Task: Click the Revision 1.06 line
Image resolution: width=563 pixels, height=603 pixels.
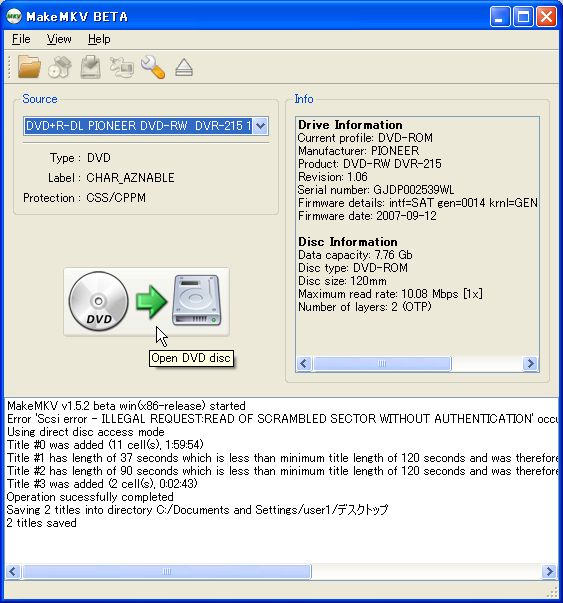Action: (x=333, y=177)
